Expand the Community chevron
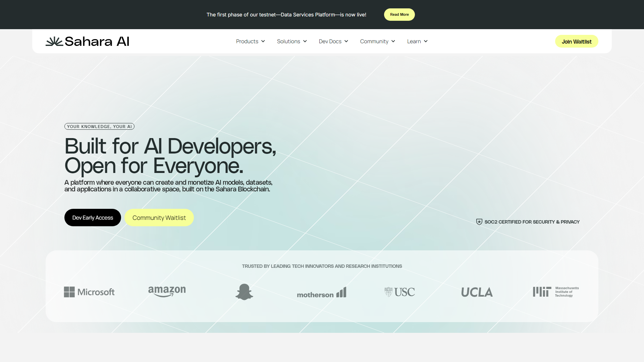This screenshot has width=644, height=362. (x=393, y=41)
